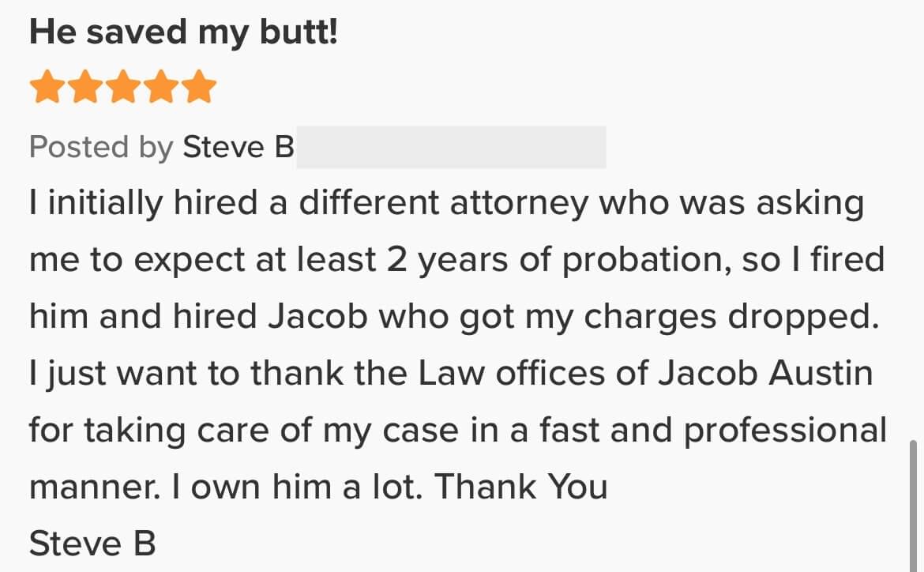Open reviewer name Steve B after "Posted by"
Viewport: 924px width, 572px height.
(x=239, y=147)
